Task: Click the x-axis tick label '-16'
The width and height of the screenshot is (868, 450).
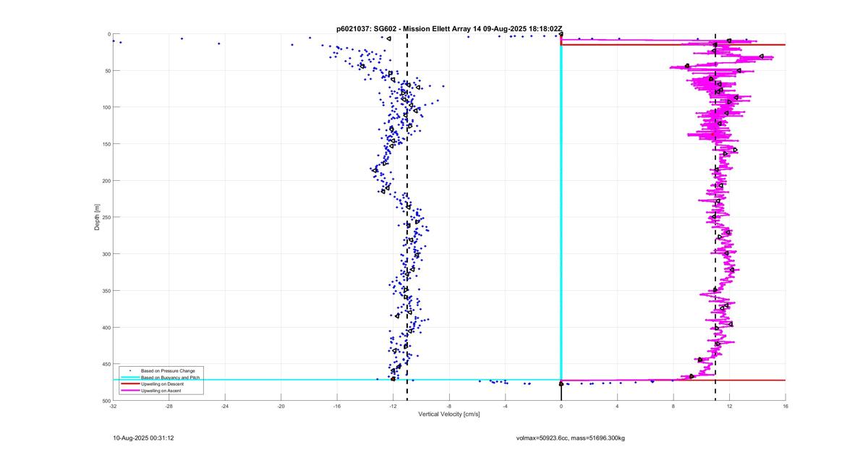Action: (337, 406)
